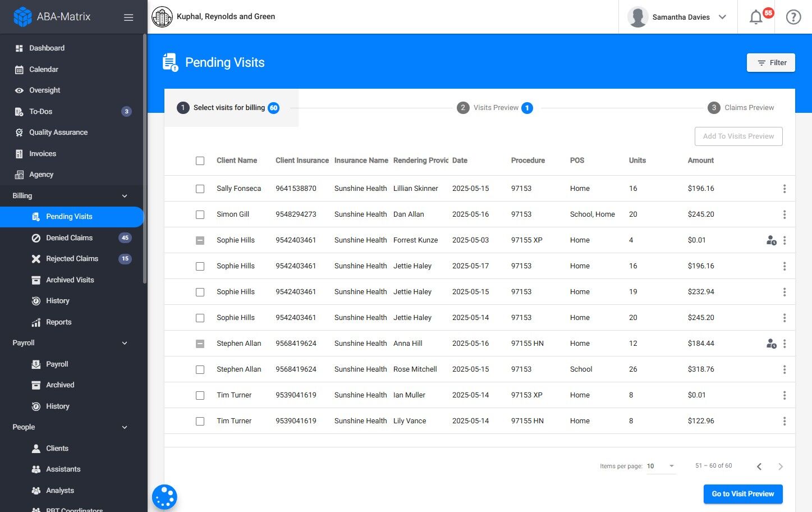The image size is (812, 512).
Task: Click the Go to Visit Preview button
Action: tap(743, 494)
